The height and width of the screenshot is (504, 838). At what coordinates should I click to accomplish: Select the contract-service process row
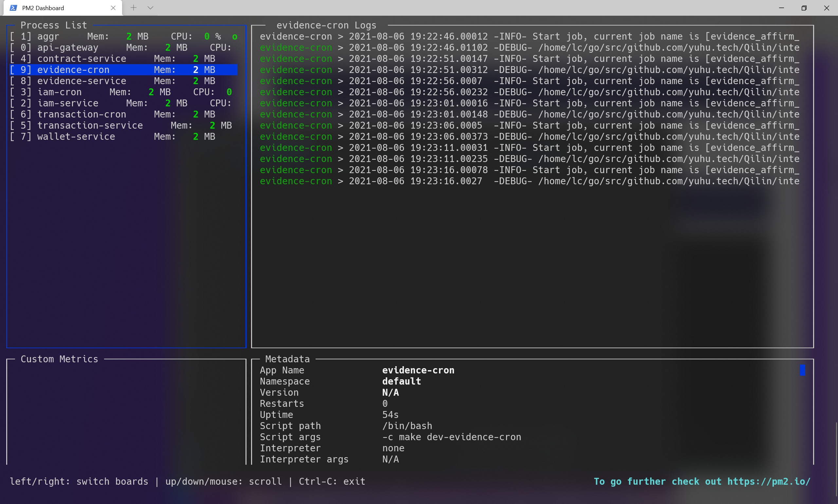[82, 59]
